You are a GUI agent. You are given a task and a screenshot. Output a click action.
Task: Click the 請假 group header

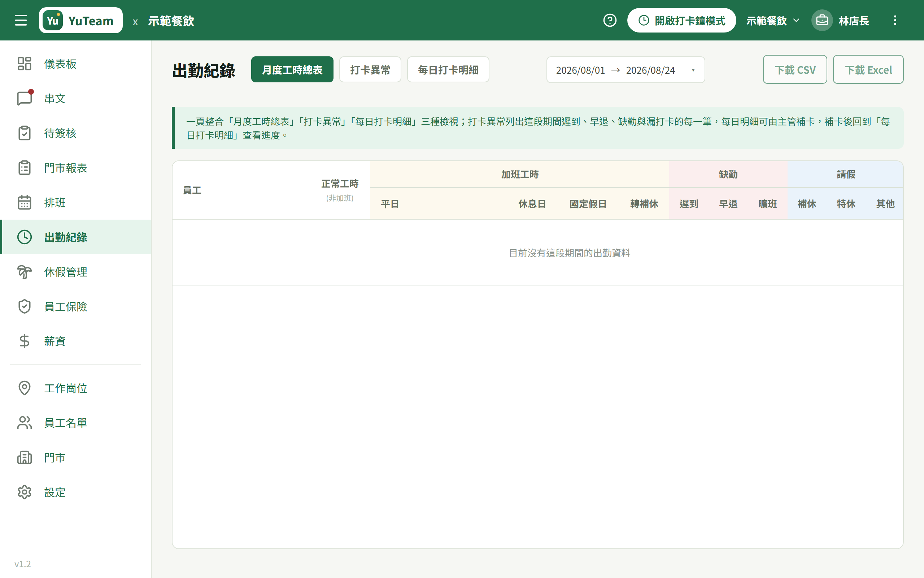(x=846, y=175)
